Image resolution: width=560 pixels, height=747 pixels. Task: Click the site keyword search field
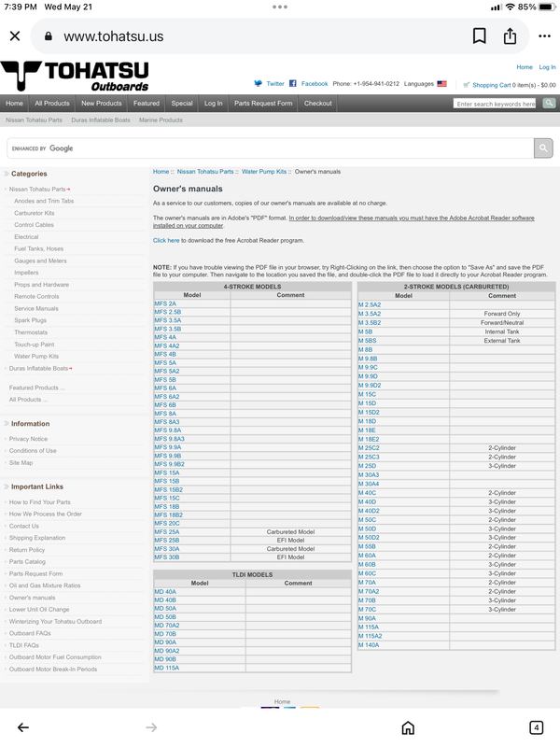click(495, 104)
